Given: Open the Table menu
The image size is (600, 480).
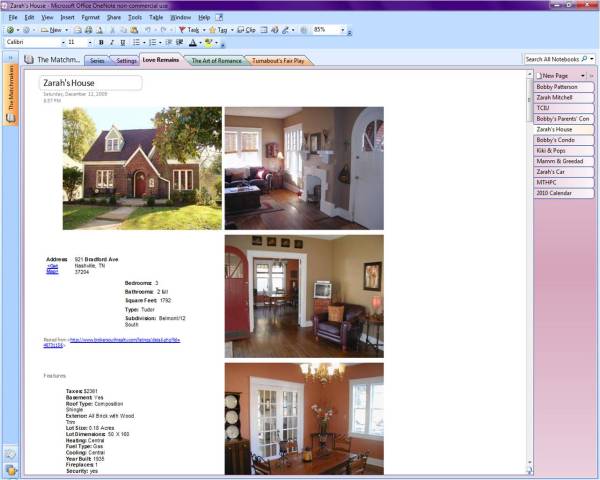Looking at the screenshot, I should pos(156,17).
